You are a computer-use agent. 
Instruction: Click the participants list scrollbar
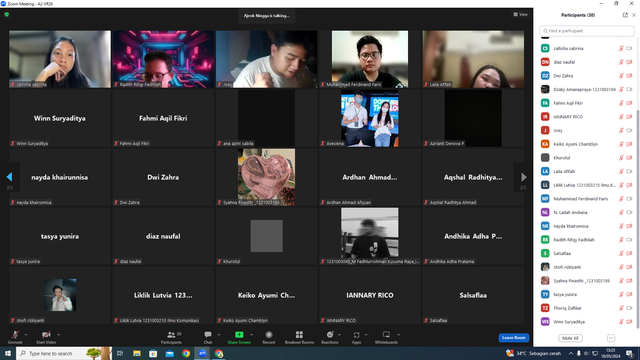click(638, 218)
